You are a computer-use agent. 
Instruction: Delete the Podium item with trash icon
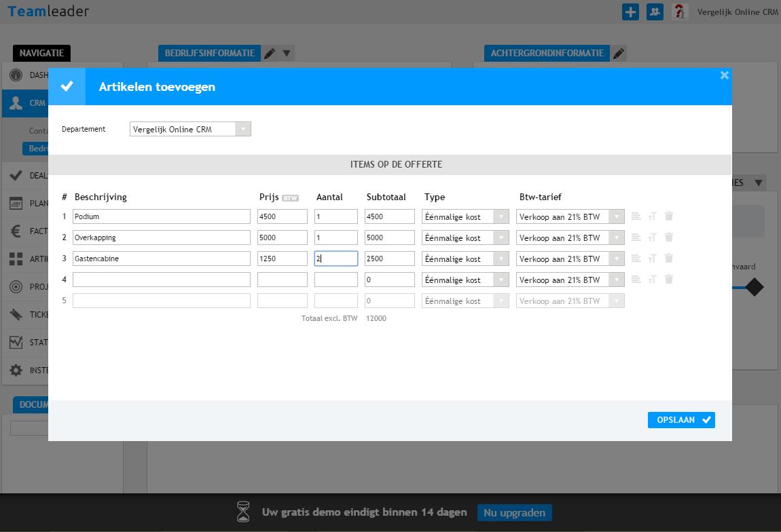pyautogui.click(x=669, y=216)
